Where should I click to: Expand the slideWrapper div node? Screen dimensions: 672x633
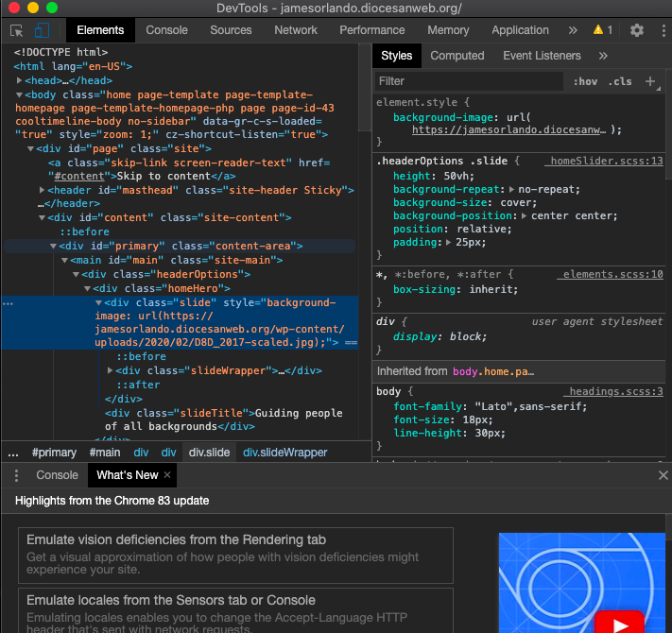(111, 370)
